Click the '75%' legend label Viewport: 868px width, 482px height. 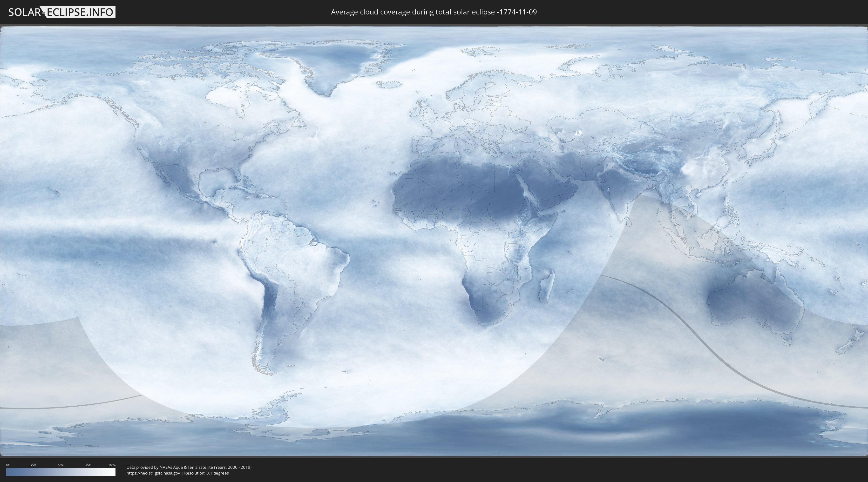[88, 465]
